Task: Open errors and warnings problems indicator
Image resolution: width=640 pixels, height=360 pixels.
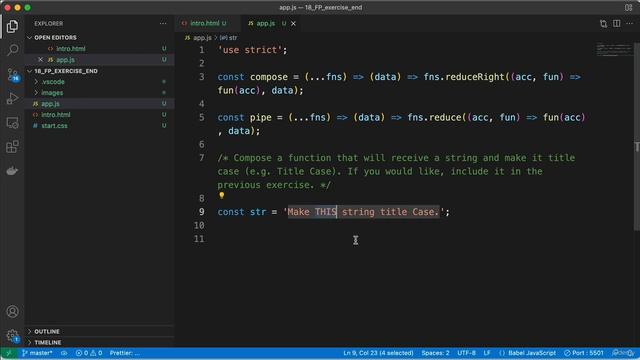Action: coord(89,353)
